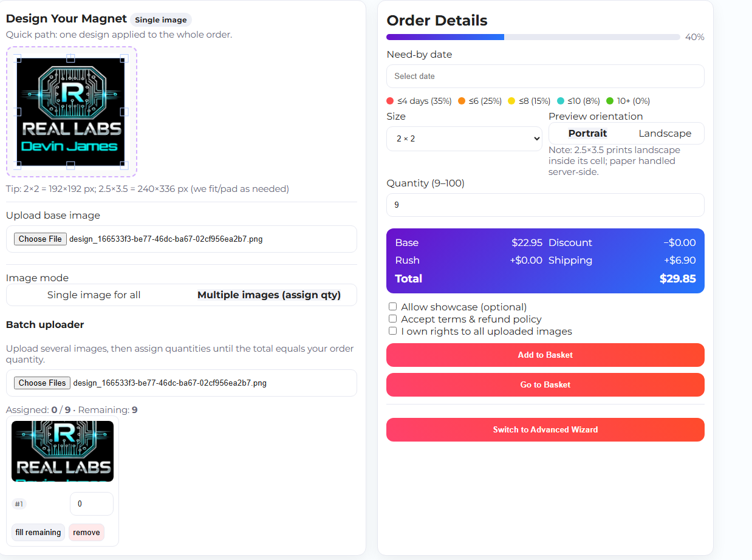
Task: Open the Size dropdown showing 2 × 2
Action: click(x=464, y=138)
